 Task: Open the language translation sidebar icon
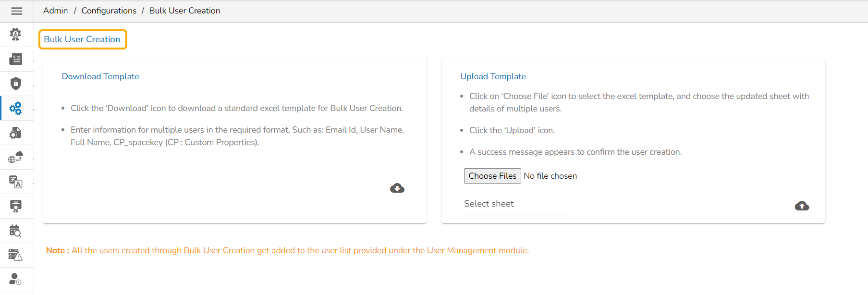coord(16,182)
